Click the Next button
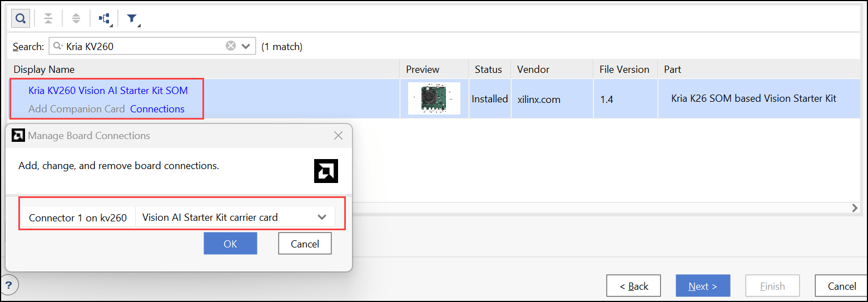The width and height of the screenshot is (868, 302). pos(702,286)
